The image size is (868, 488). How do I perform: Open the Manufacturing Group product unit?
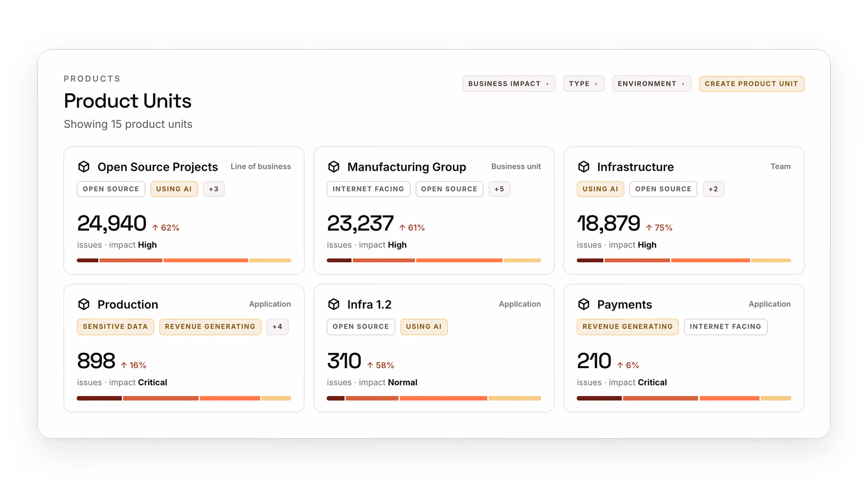407,167
